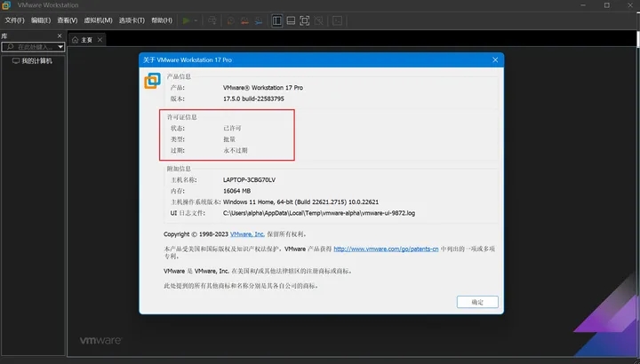The image size is (640, 364).
Task: Open the VMware, Inc. copyright link
Action: (x=247, y=233)
